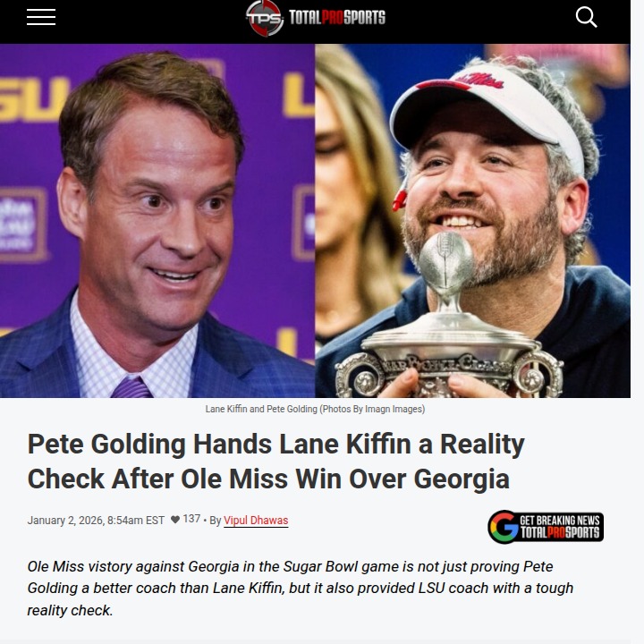644x644 pixels.
Task: Click the Google G icon in badge
Action: [x=504, y=527]
